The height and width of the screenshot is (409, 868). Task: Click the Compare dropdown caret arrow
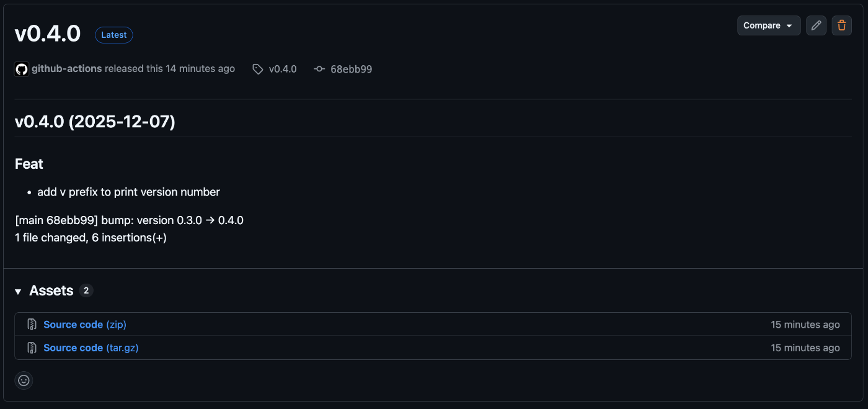tap(789, 25)
